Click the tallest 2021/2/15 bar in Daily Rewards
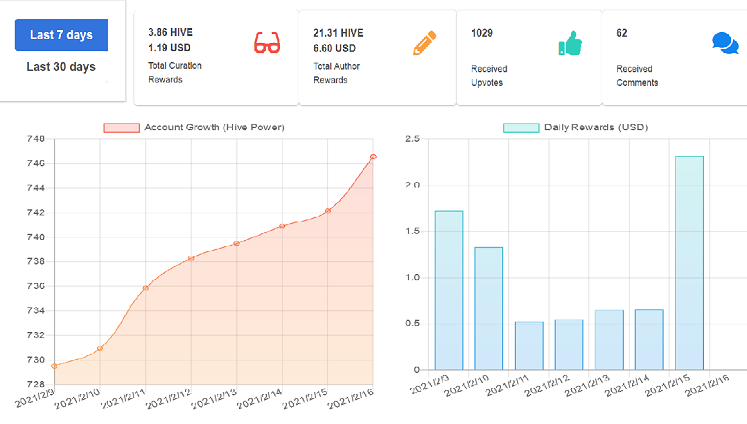The image size is (747, 424). pyautogui.click(x=689, y=263)
